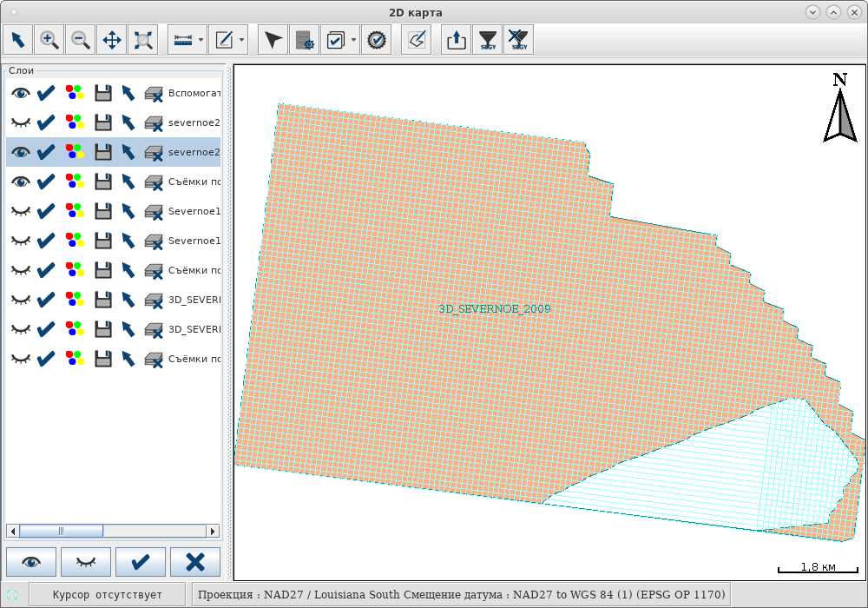Image resolution: width=868 pixels, height=608 pixels.
Task: Activate the zoom in magnifier tool
Action: click(49, 40)
